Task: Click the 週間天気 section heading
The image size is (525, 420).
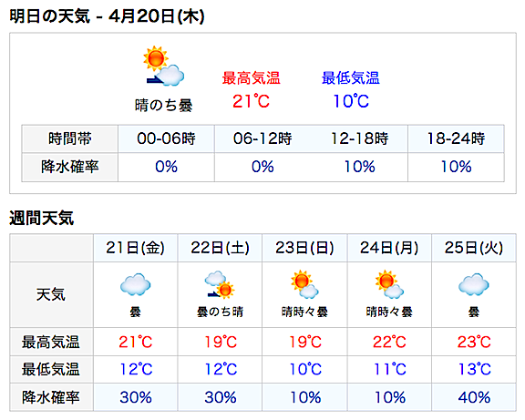Action: tap(42, 218)
